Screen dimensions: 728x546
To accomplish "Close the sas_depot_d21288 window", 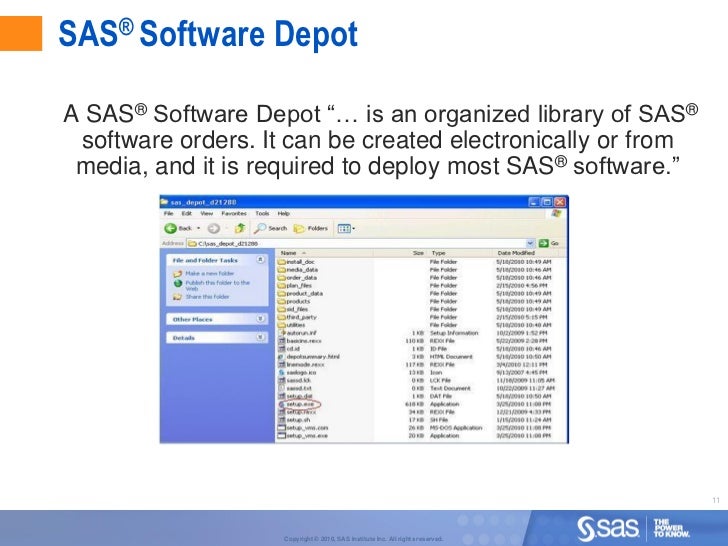I will coord(560,202).
